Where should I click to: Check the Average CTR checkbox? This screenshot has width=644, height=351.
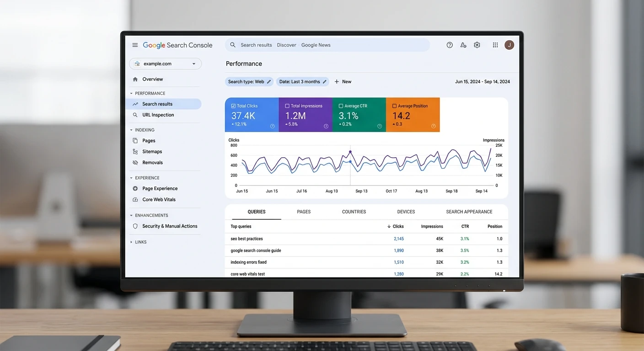pyautogui.click(x=341, y=106)
